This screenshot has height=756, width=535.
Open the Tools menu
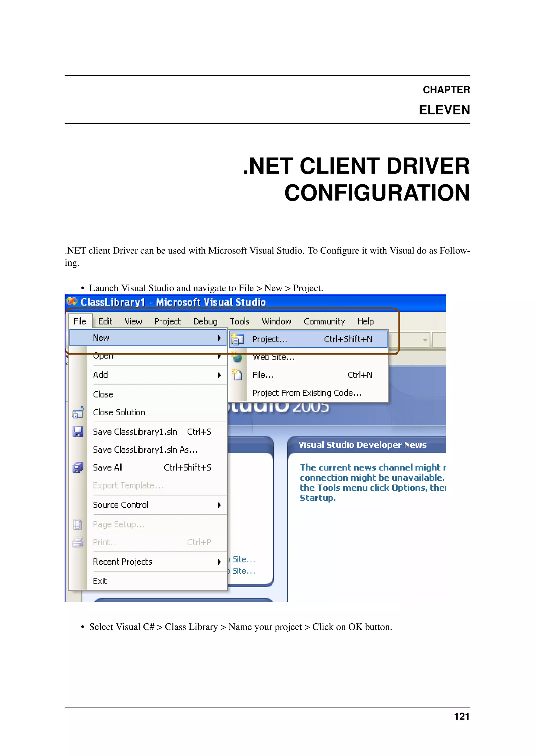tap(240, 321)
